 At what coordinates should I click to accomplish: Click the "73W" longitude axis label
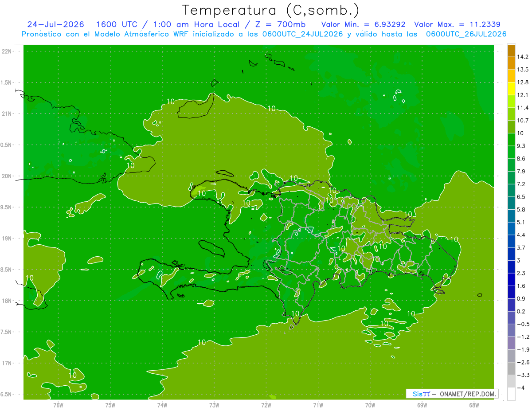214,405
